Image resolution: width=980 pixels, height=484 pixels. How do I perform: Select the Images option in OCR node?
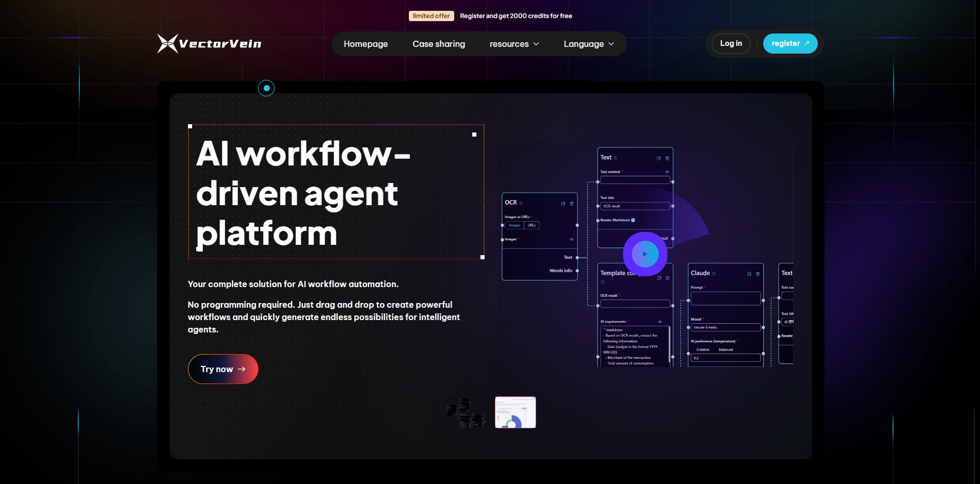point(514,225)
